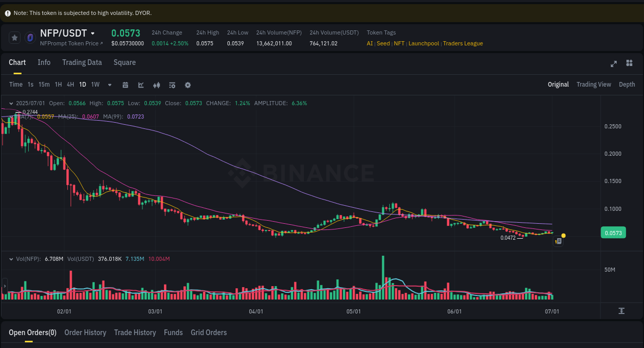644x348 pixels.
Task: Open chart display options list icon
Action: (172, 85)
